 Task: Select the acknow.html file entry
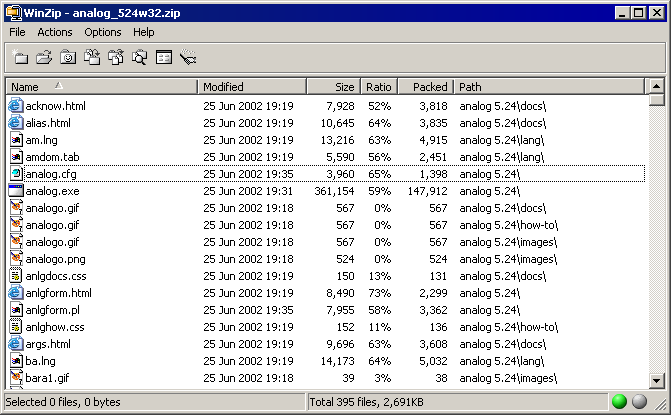[x=55, y=105]
